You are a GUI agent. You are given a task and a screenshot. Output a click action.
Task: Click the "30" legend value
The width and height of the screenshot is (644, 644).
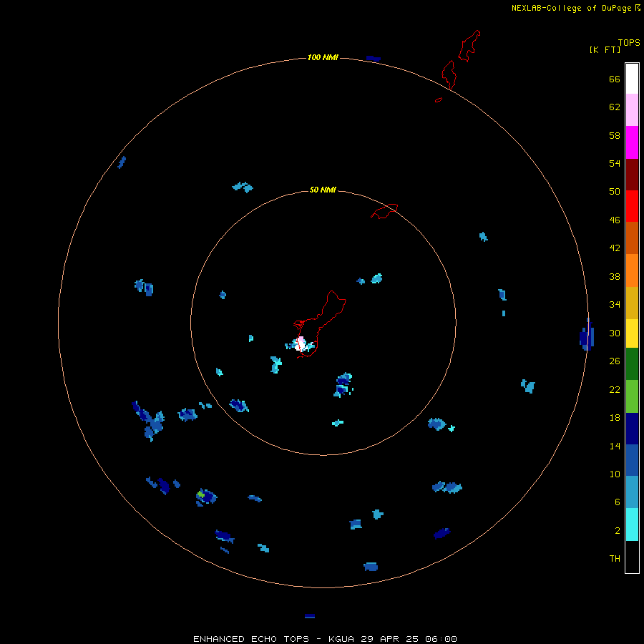(615, 333)
